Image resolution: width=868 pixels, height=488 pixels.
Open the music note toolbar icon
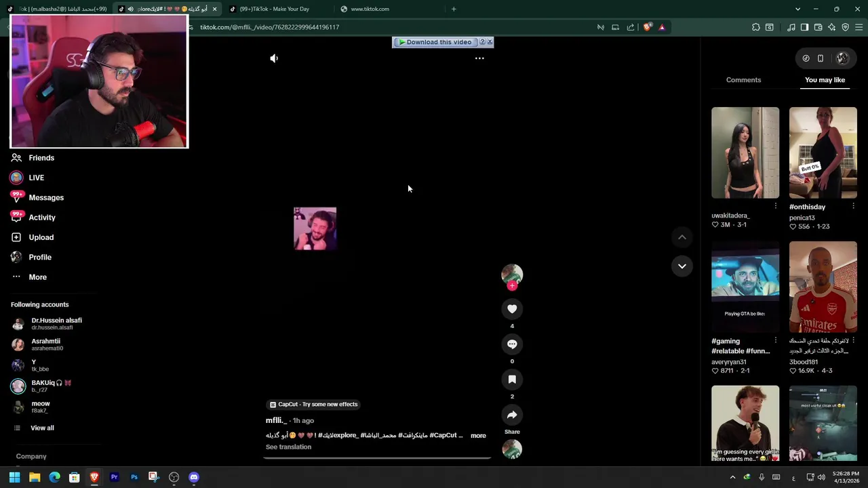pos(791,27)
